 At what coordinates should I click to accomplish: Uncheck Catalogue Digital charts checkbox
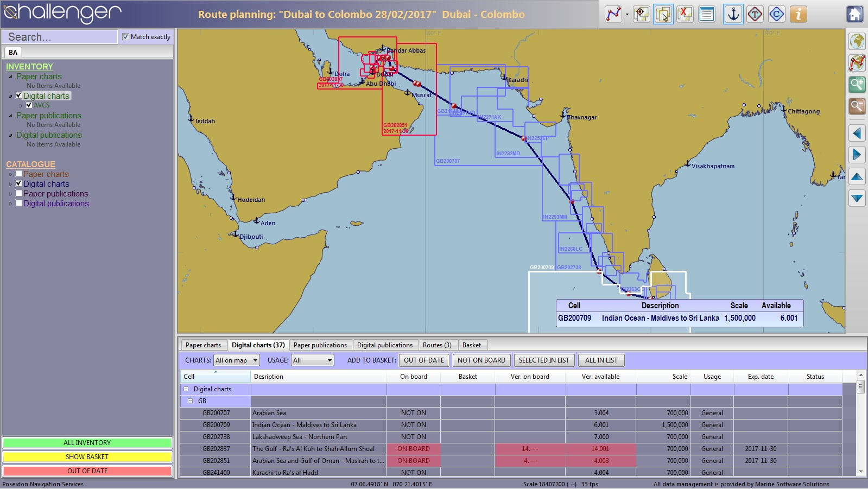[19, 183]
